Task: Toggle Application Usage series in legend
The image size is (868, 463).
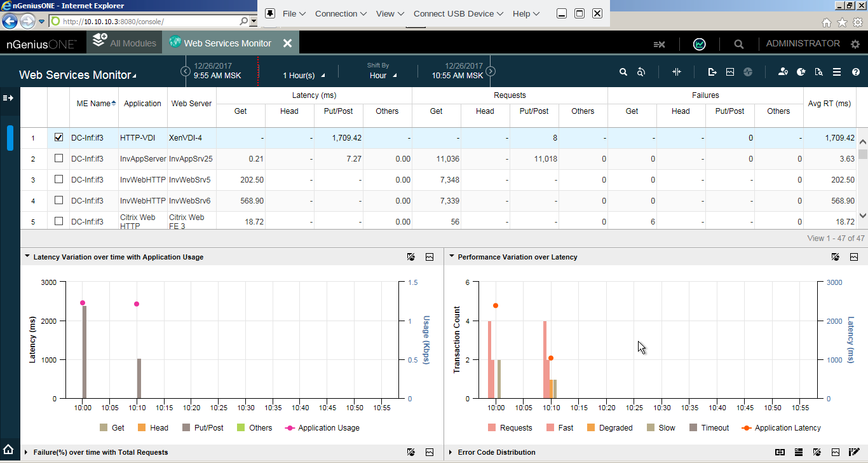Action: pyautogui.click(x=322, y=428)
